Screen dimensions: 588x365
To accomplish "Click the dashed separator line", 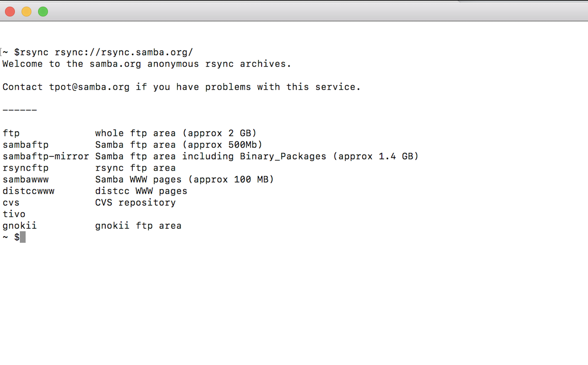I will (20, 110).
